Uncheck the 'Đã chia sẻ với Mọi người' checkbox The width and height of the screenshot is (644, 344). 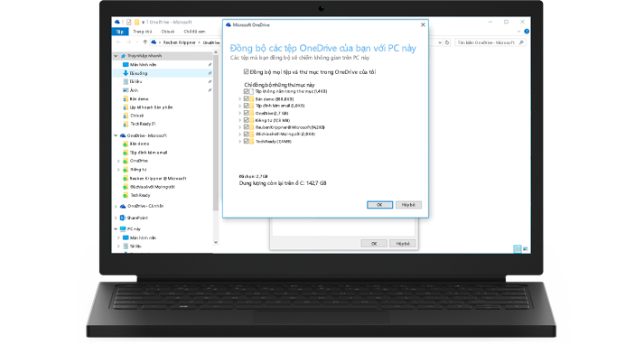(x=246, y=135)
